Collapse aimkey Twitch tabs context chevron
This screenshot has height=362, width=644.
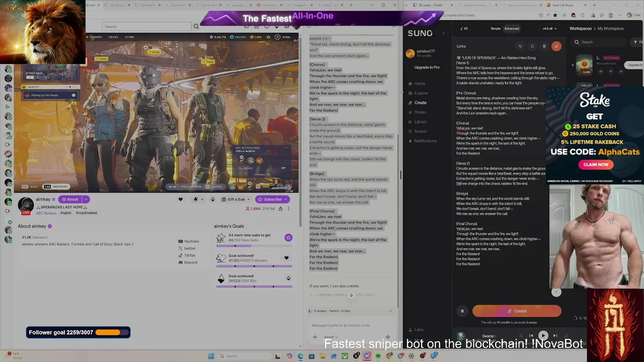click(390, 311)
